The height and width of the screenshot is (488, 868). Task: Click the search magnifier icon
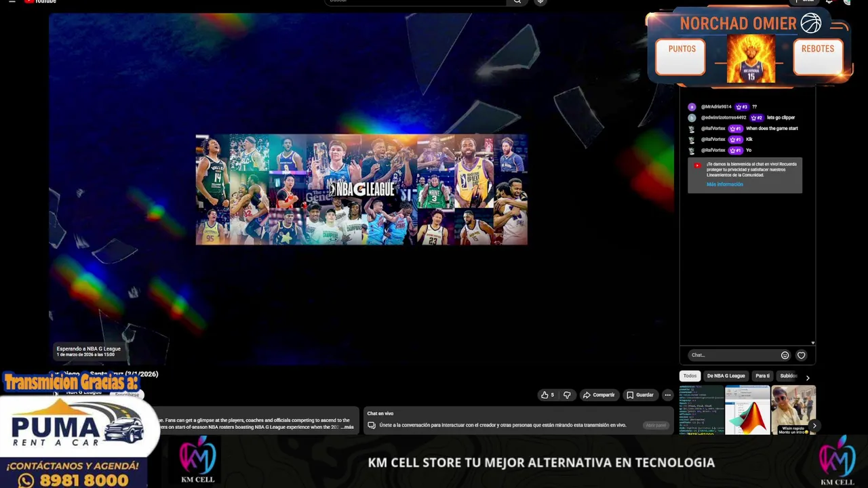tap(517, 2)
